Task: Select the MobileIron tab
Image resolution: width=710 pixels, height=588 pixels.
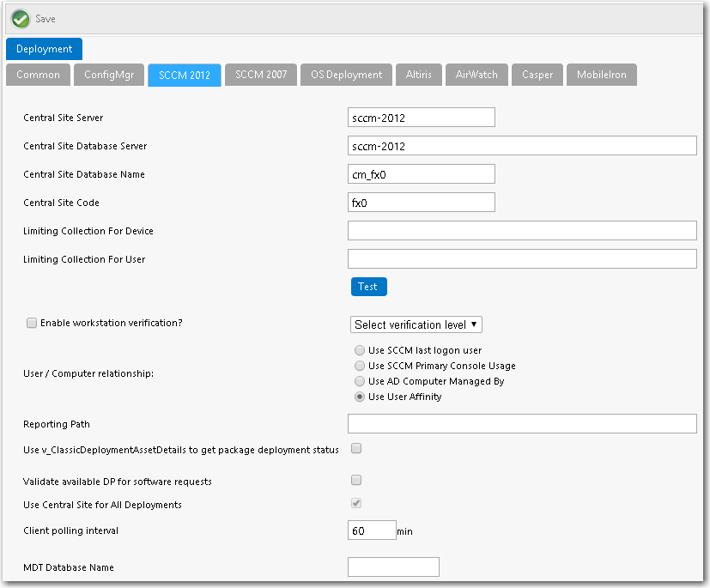Action: (x=601, y=75)
